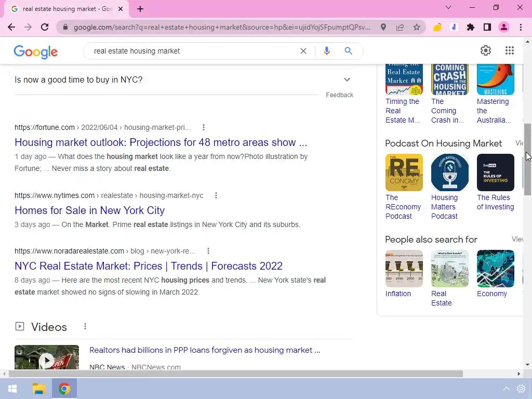Select the "Timing the Real Estate M..." book

[404, 94]
